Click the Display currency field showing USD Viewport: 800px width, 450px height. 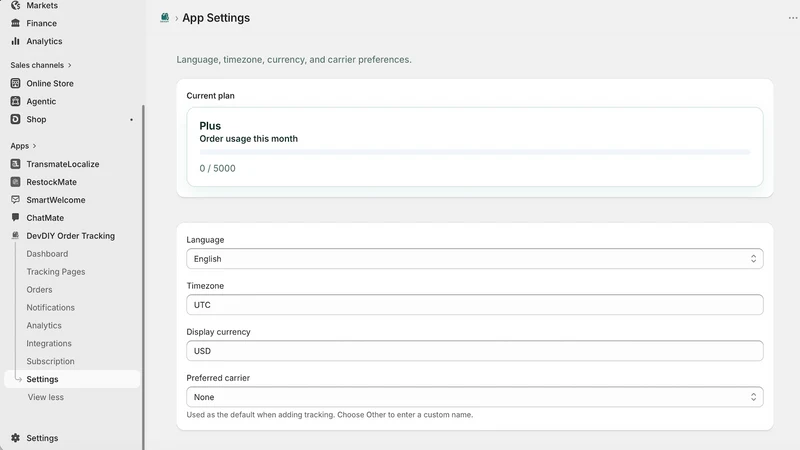coord(474,351)
